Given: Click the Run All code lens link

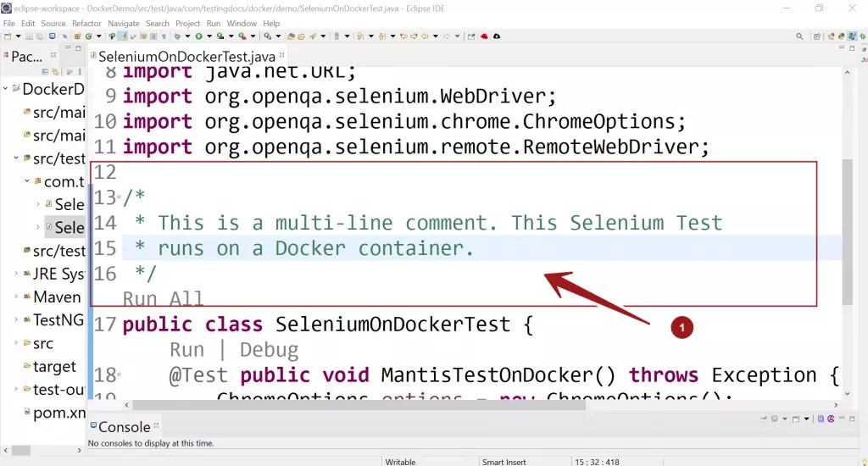Looking at the screenshot, I should pyautogui.click(x=163, y=298).
